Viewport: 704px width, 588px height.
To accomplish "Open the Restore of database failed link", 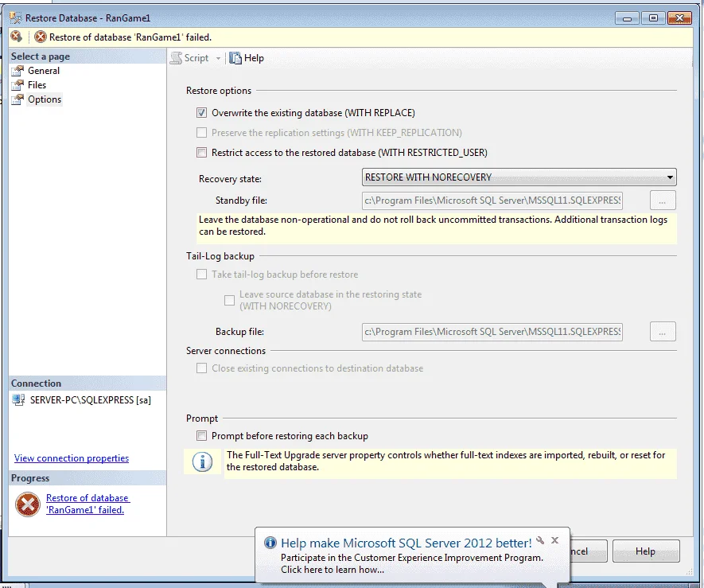I will pos(88,504).
